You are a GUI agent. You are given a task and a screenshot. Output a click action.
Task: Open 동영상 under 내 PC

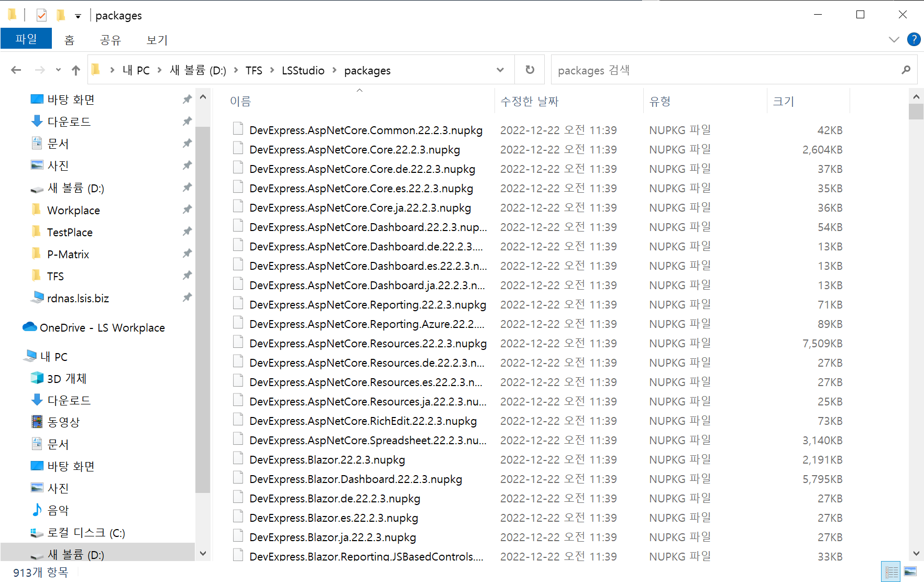[63, 422]
